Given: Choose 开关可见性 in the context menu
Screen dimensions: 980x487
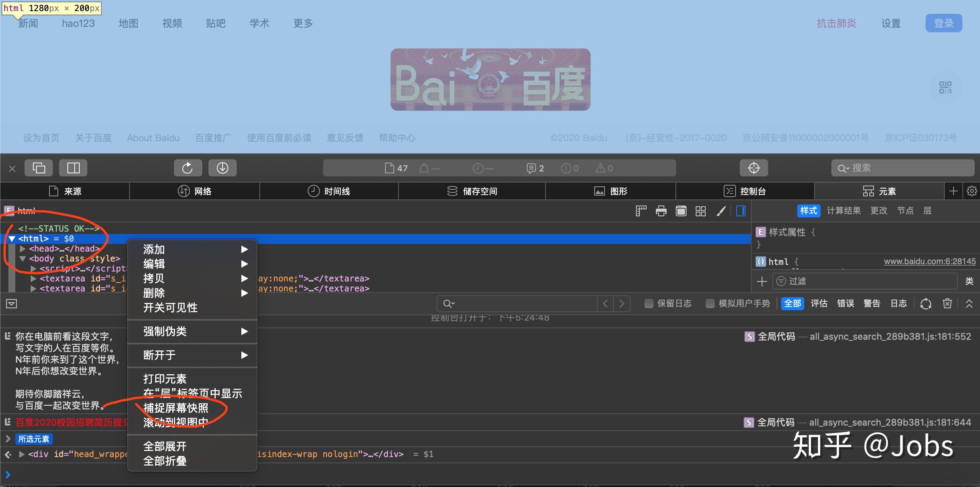Looking at the screenshot, I should click(x=192, y=308).
